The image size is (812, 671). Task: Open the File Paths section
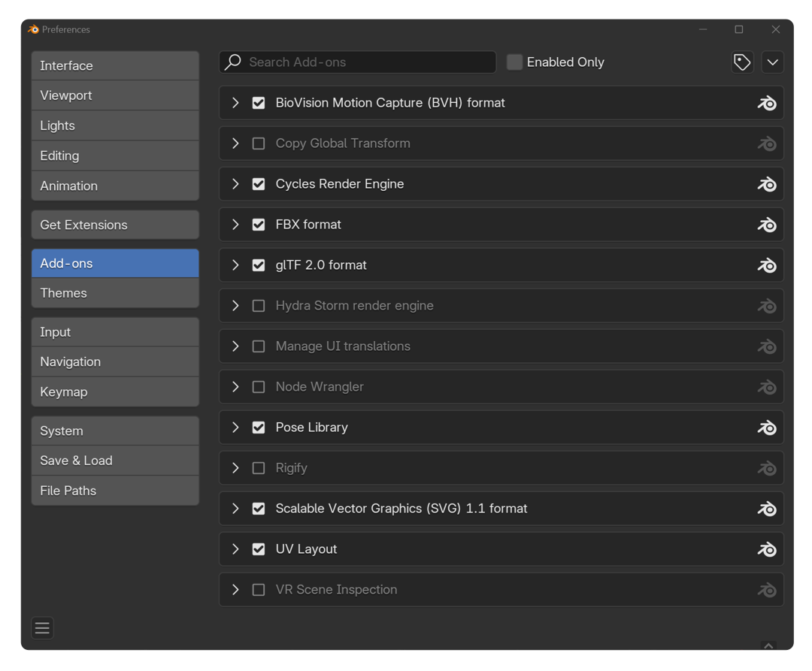[115, 491]
